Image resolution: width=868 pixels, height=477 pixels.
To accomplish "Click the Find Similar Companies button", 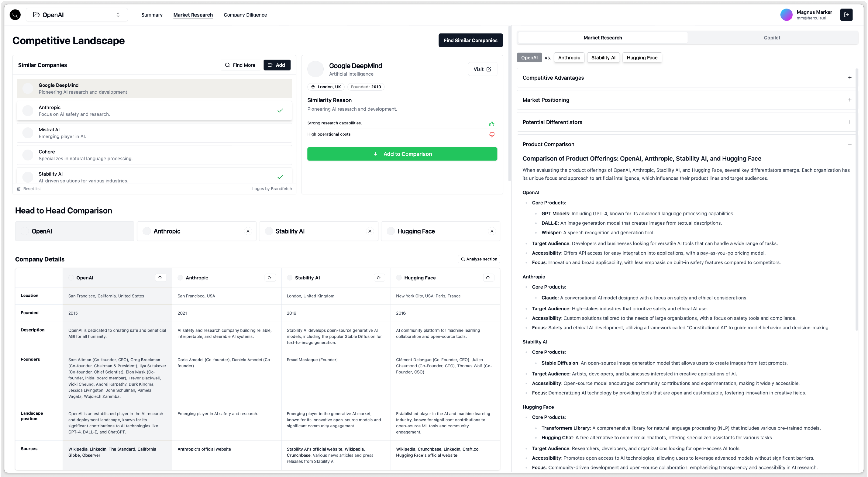I will pos(470,40).
